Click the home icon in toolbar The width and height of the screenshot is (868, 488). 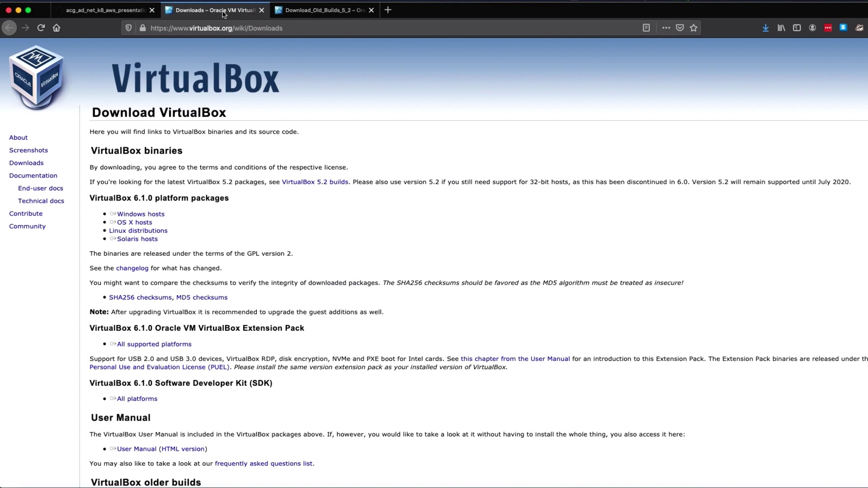[x=57, y=28]
